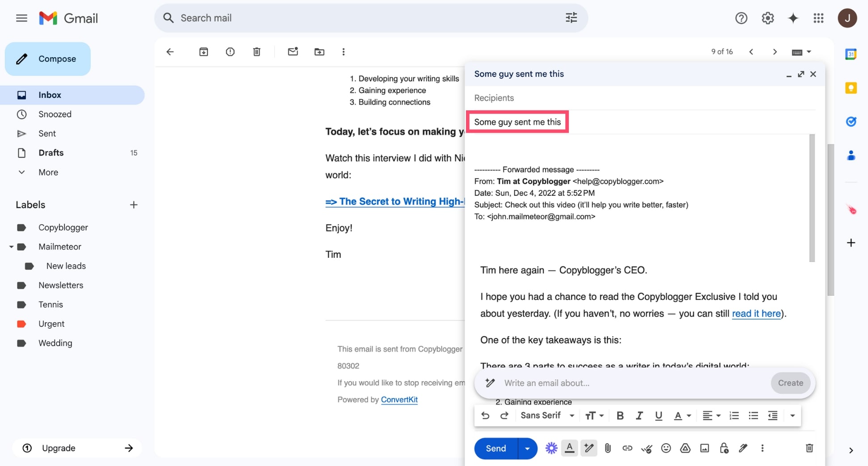Click the subject line field
Screen dimensions: 868x466
pyautogui.click(x=644, y=122)
